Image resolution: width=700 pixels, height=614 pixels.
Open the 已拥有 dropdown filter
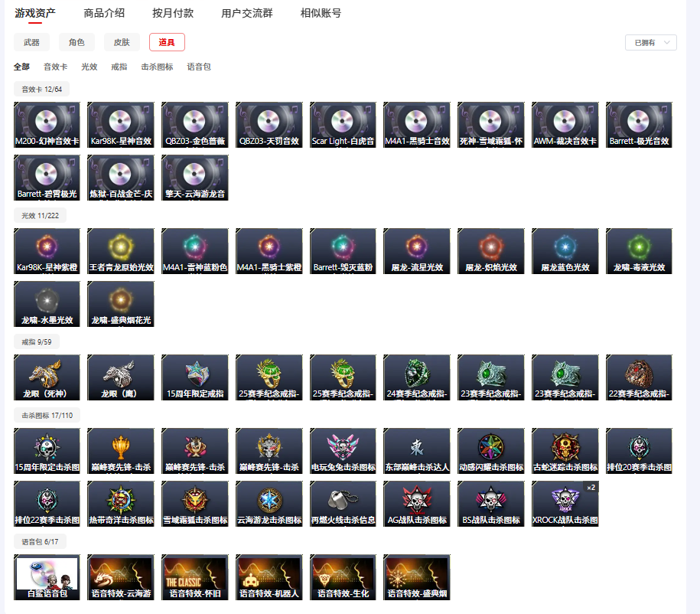click(651, 43)
